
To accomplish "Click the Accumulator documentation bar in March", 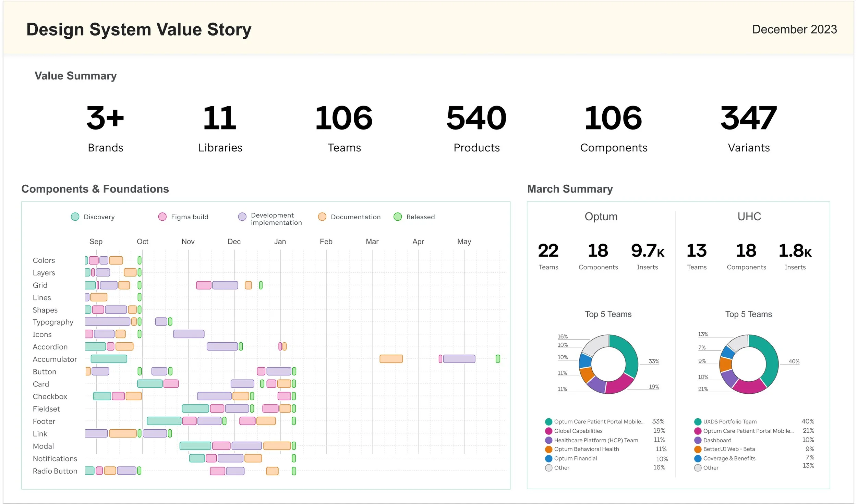I will [391, 359].
